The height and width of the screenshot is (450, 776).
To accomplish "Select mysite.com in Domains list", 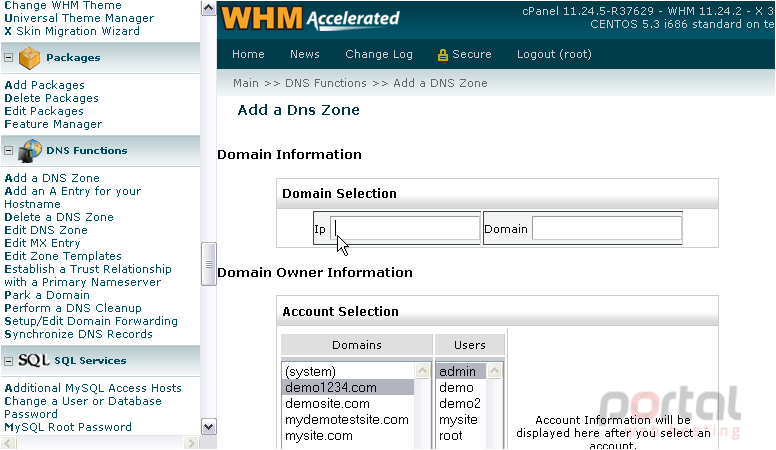I will [348, 436].
